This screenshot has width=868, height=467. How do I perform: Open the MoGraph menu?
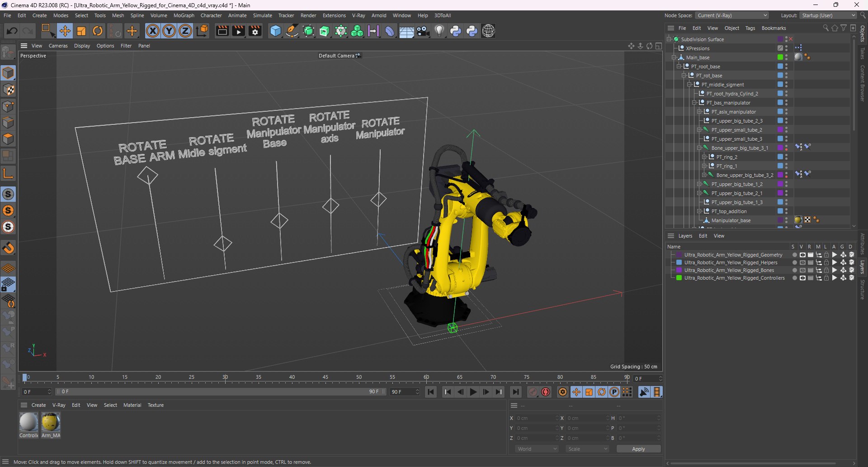tap(184, 15)
